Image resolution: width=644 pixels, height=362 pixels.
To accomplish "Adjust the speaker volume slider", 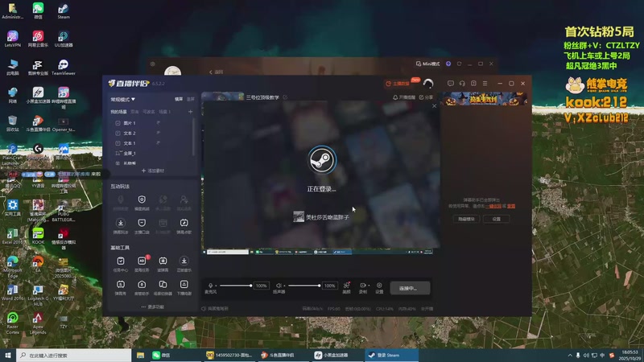I will click(304, 286).
